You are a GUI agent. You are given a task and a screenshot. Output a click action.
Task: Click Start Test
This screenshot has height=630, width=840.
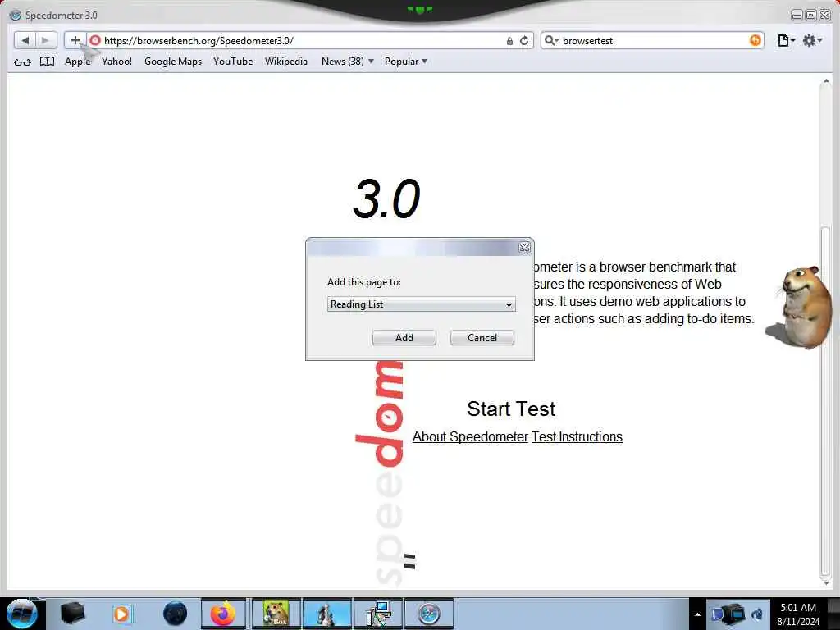tap(511, 409)
